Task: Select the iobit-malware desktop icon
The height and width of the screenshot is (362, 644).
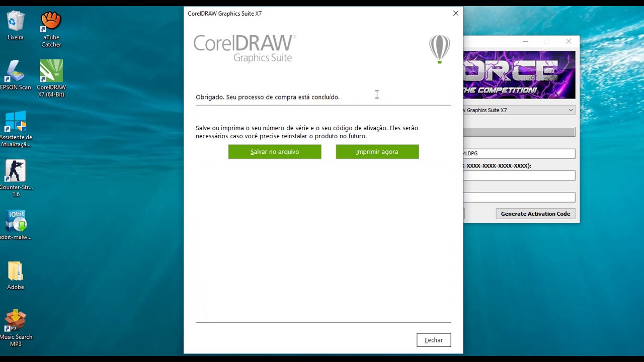Action: point(16,225)
